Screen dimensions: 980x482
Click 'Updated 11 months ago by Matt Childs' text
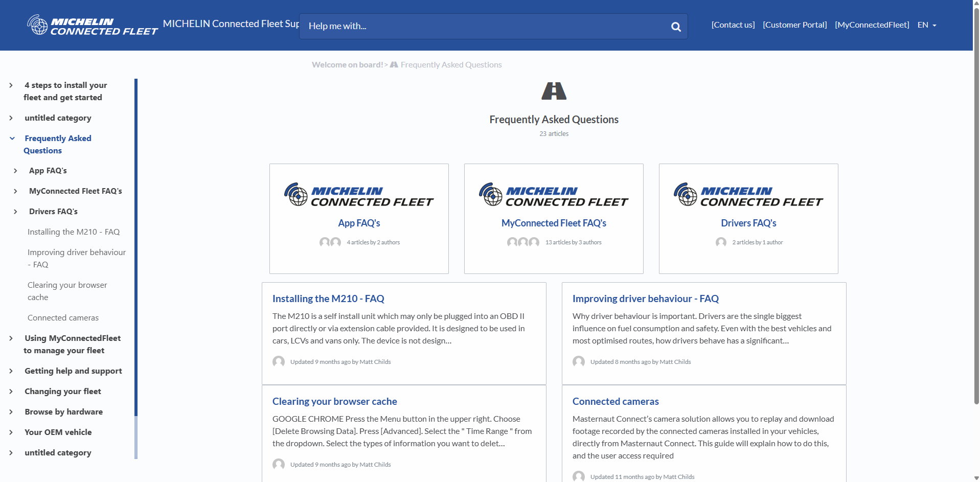click(x=642, y=476)
